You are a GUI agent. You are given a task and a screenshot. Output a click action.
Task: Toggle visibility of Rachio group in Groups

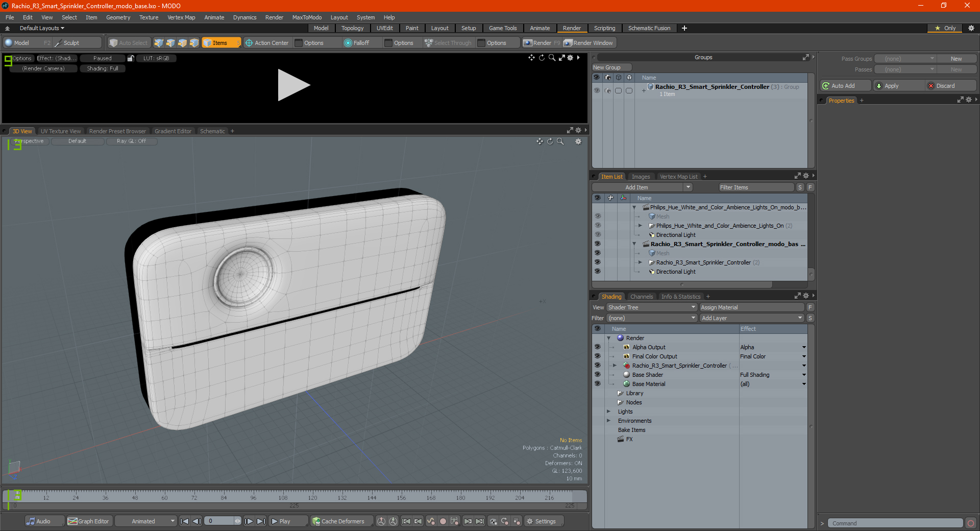point(596,90)
